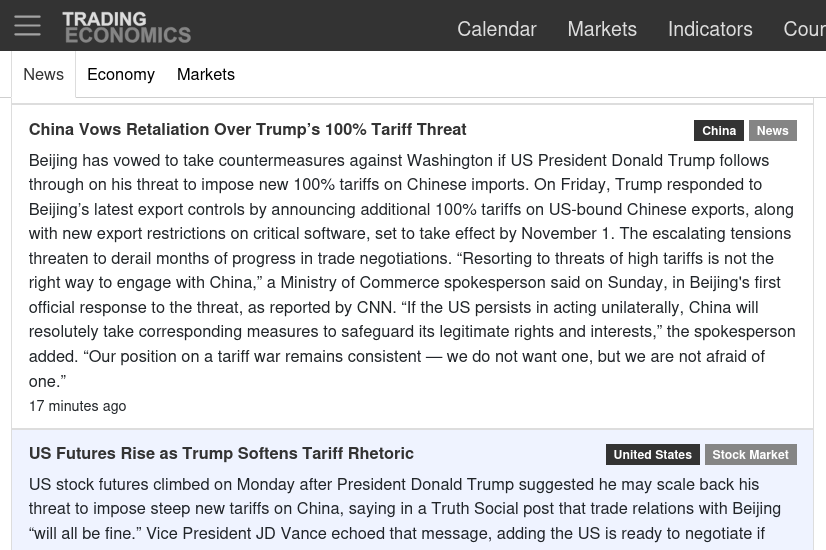Open the Calendar menu
Image resolution: width=826 pixels, height=550 pixels.
[x=496, y=29]
